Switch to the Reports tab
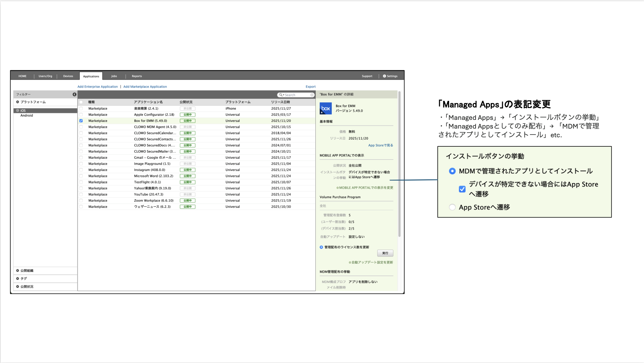The image size is (644, 363). click(x=137, y=76)
